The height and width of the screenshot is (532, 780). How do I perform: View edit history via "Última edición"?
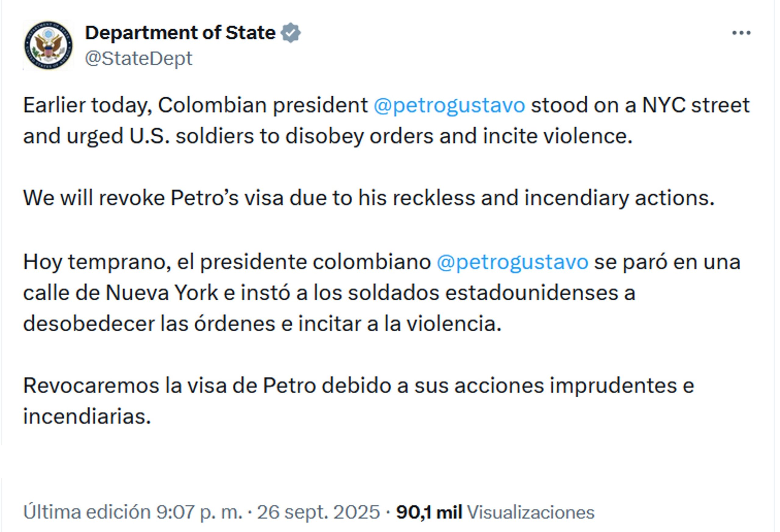click(87, 512)
